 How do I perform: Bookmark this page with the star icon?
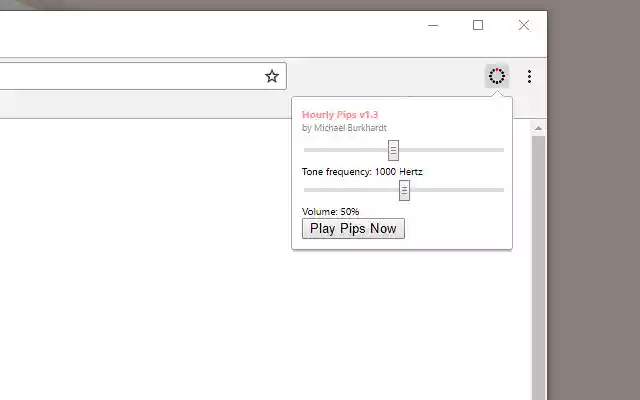(x=272, y=76)
